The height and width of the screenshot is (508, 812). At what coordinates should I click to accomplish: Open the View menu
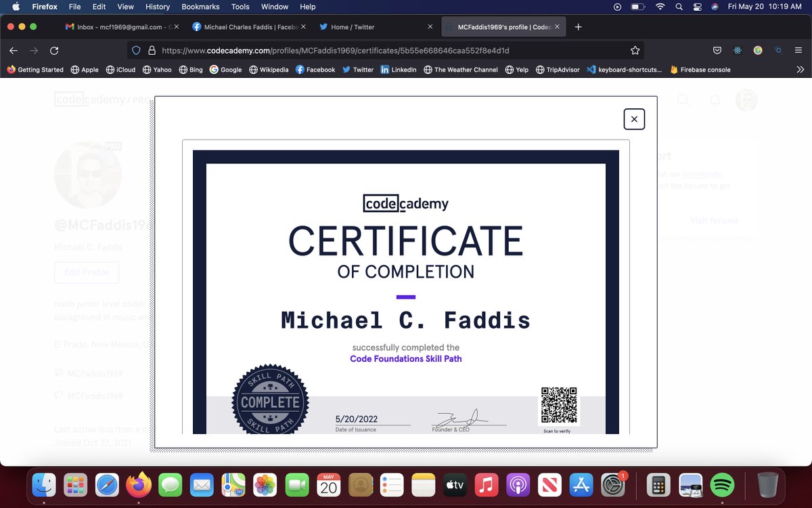pos(125,7)
